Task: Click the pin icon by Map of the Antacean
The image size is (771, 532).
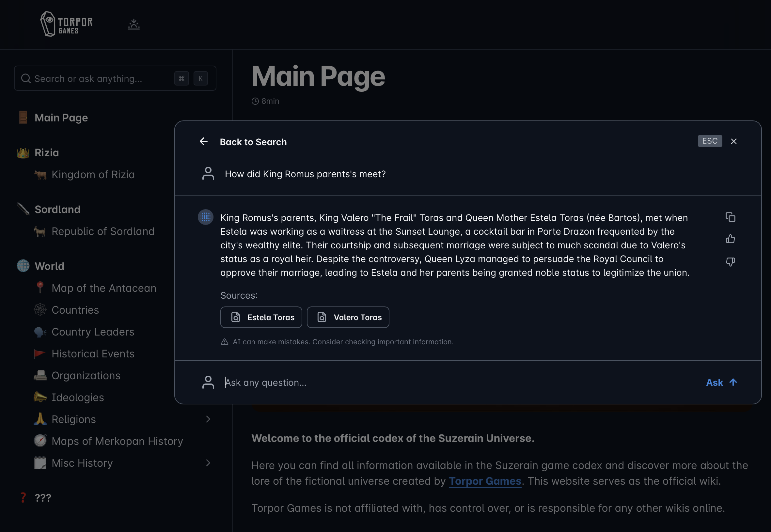Action: (40, 288)
